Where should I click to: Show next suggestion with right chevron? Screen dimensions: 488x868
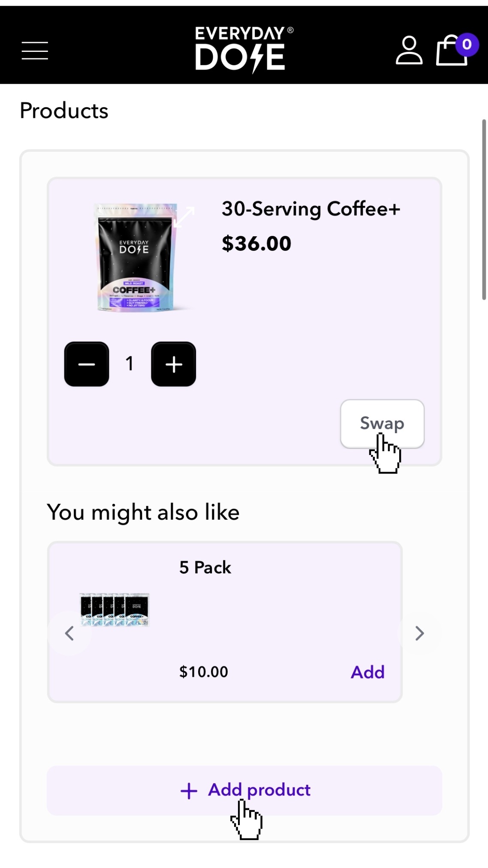tap(419, 633)
